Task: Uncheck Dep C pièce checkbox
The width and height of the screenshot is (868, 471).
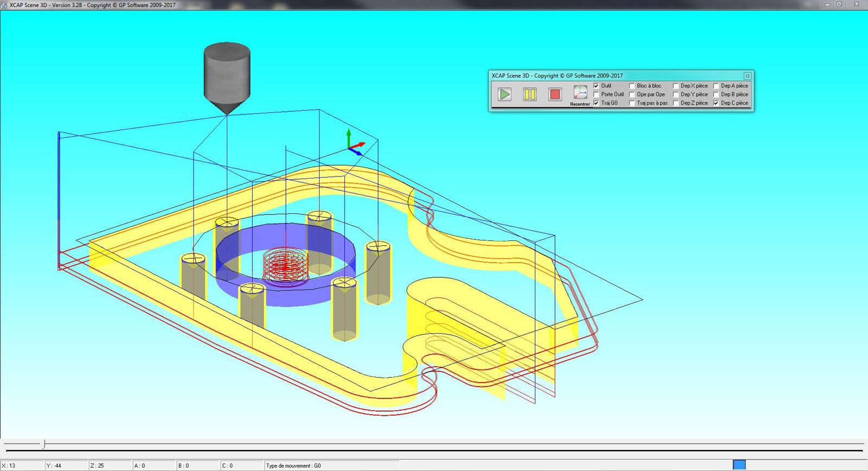Action: click(x=716, y=103)
